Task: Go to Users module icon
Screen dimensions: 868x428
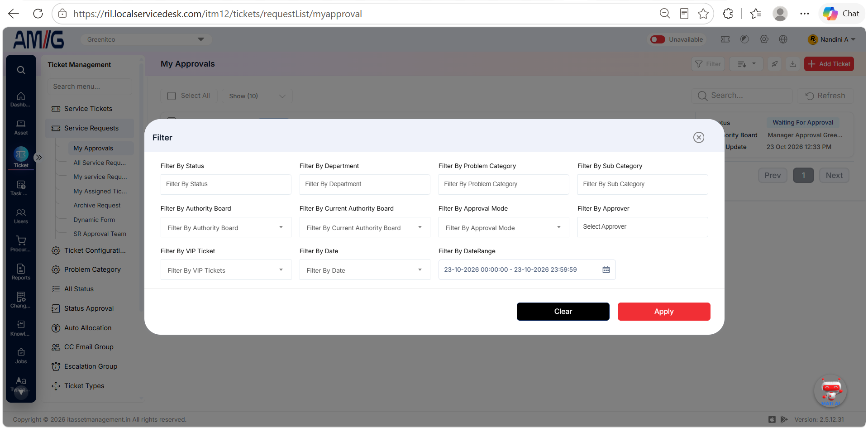Action: point(21,216)
